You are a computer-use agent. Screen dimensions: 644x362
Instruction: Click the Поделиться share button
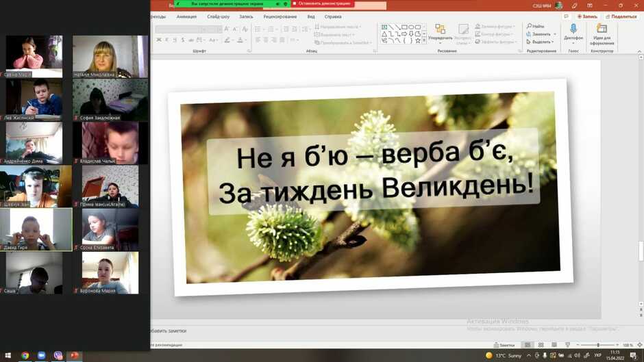pos(621,16)
